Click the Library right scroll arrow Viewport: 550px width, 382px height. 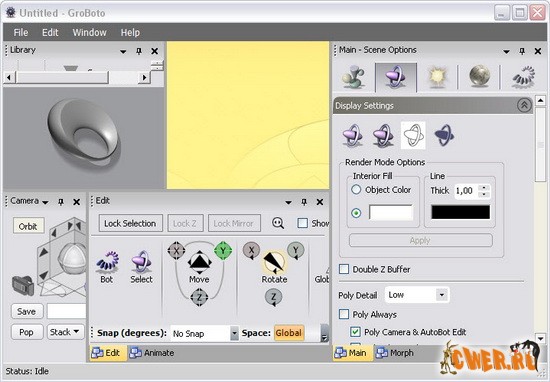[x=144, y=77]
